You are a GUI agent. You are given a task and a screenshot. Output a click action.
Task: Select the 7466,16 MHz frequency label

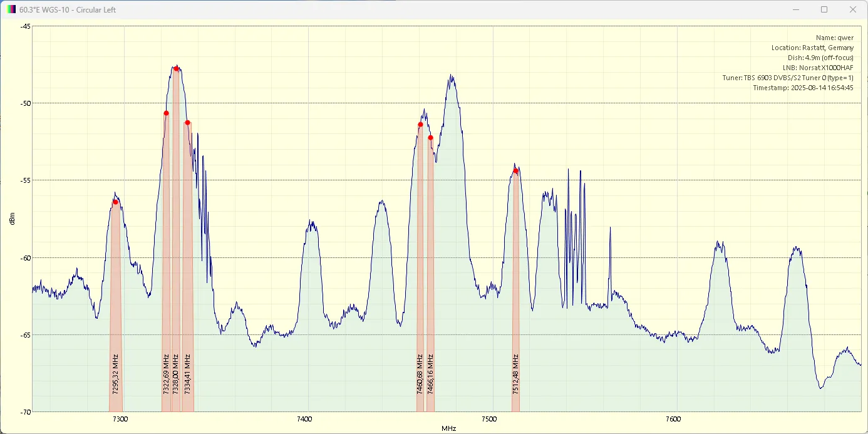tap(430, 374)
